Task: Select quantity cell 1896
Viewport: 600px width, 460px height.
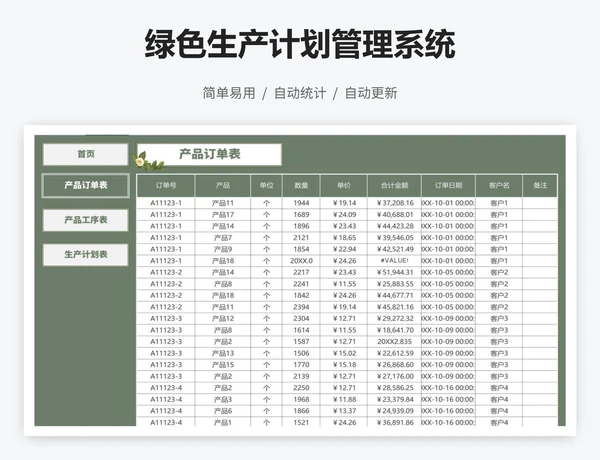Action: [301, 226]
